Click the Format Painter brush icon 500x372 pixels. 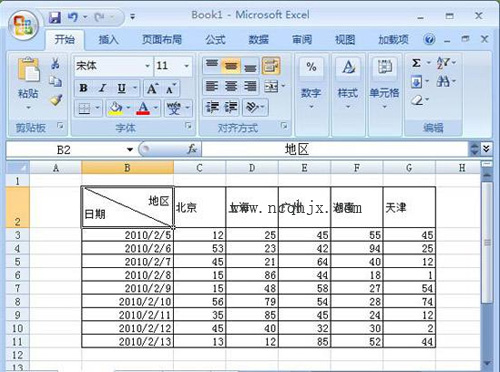(56, 100)
